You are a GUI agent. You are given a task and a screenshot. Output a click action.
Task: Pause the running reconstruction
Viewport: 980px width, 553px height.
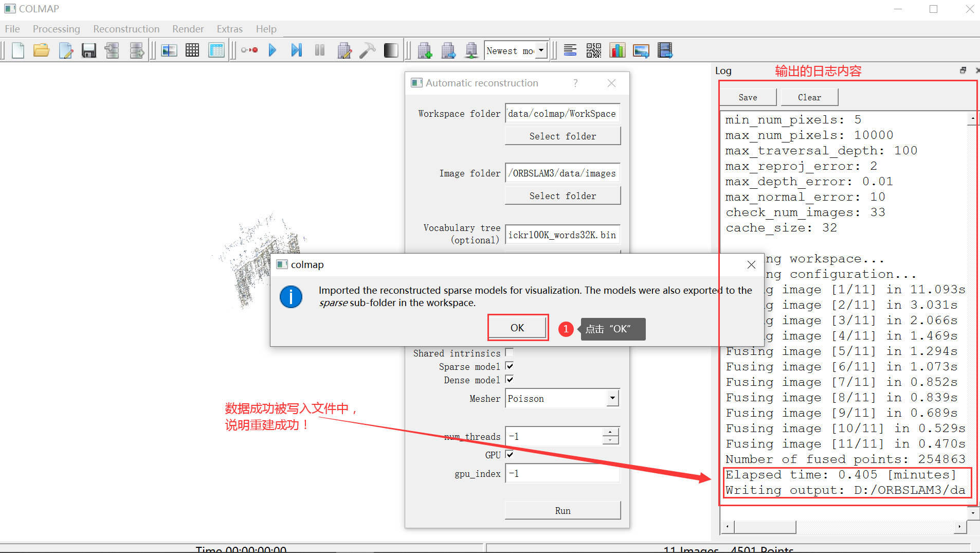click(x=320, y=50)
